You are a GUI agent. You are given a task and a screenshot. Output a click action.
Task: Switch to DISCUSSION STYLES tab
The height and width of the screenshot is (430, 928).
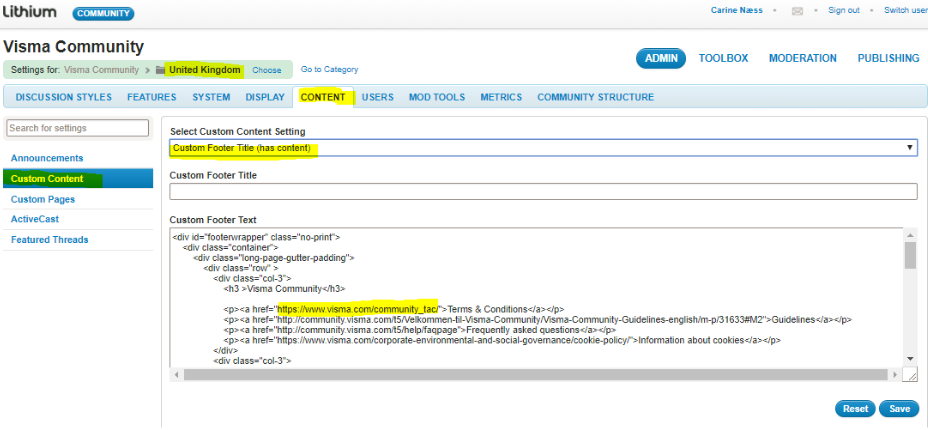(63, 97)
